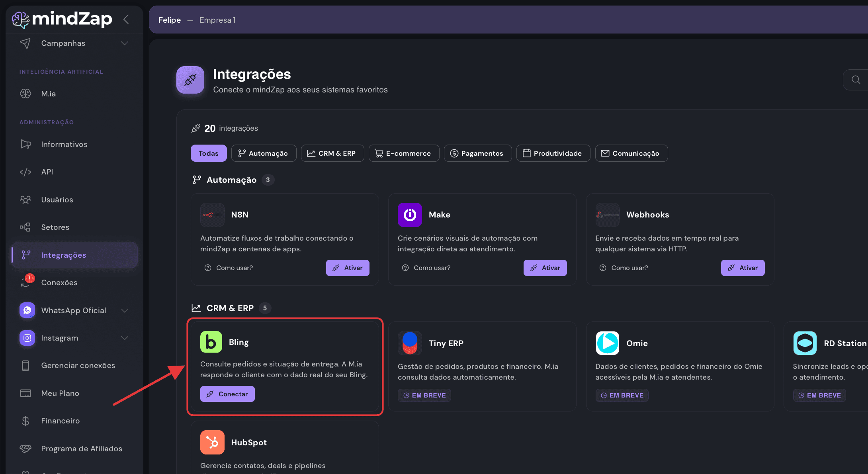Click the Meu Plano card icon
868x474 pixels.
[x=25, y=393]
